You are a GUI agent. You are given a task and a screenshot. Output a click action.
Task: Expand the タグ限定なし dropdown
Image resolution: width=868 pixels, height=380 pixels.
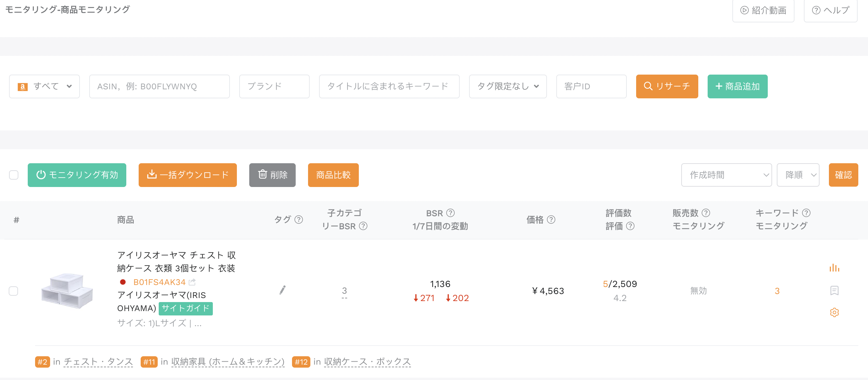[508, 86]
